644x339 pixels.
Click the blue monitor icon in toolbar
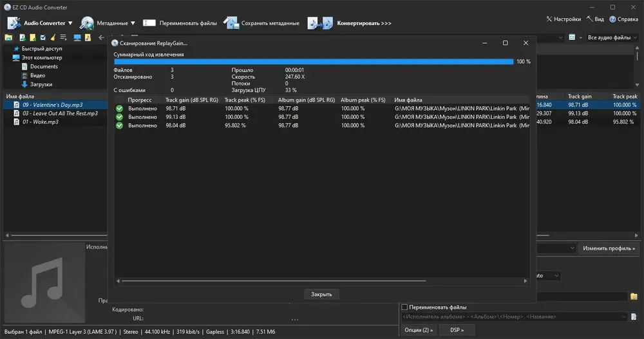pos(77,37)
